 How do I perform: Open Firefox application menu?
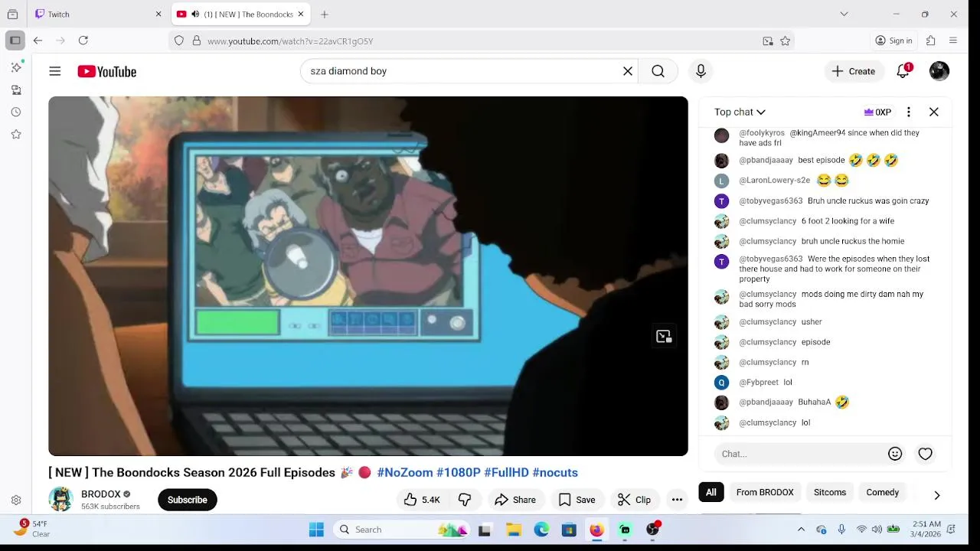coord(953,41)
